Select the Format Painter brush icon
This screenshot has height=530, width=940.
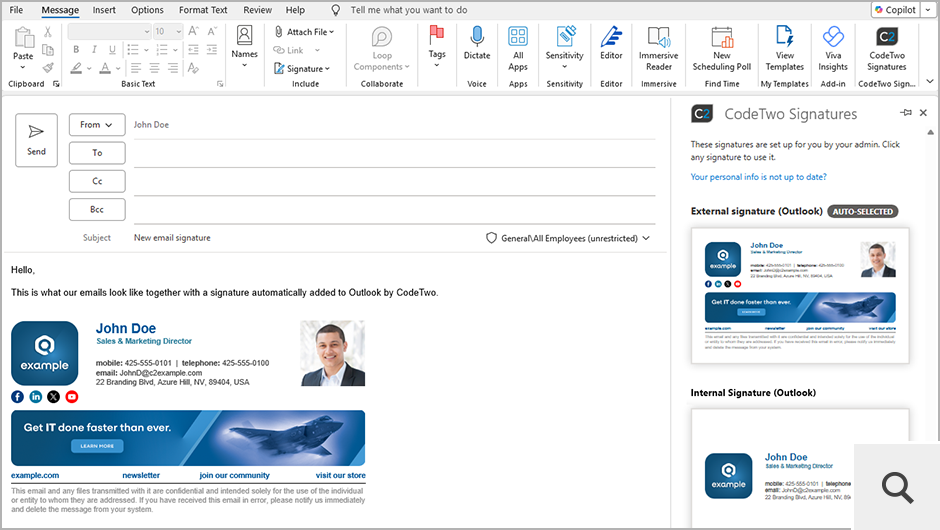coord(48,68)
